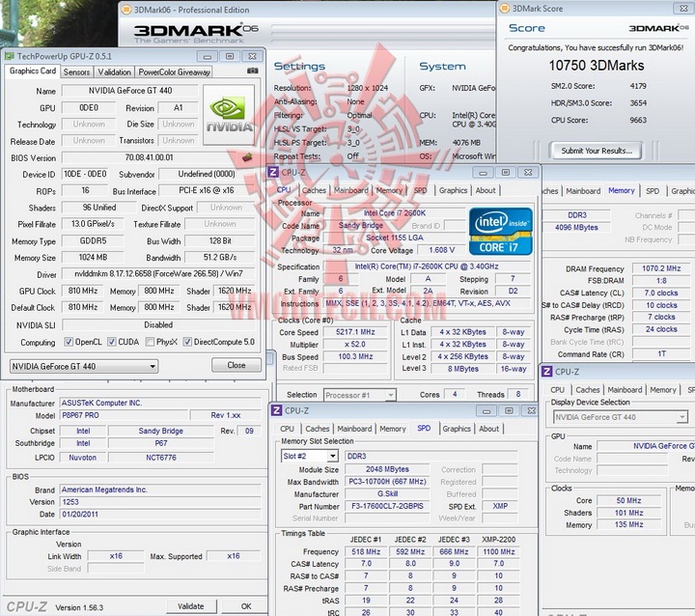Open Mainboard tab in CPU-Z Graphics window
Image resolution: width=695 pixels, height=616 pixels.
625,390
